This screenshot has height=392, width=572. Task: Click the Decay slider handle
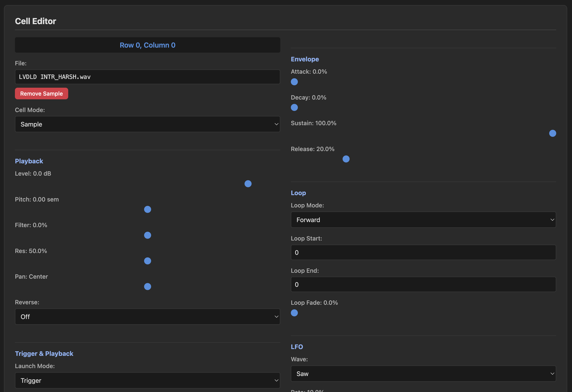[x=294, y=107]
